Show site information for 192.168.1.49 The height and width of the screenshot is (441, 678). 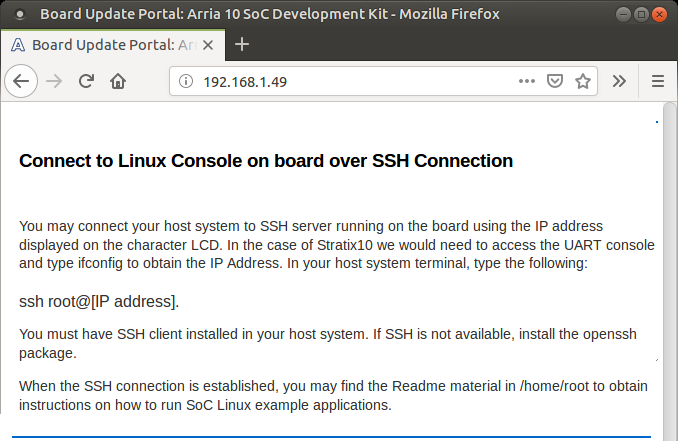tap(186, 82)
